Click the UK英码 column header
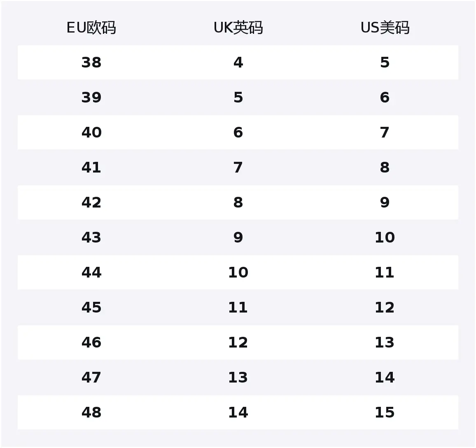 [238, 28]
